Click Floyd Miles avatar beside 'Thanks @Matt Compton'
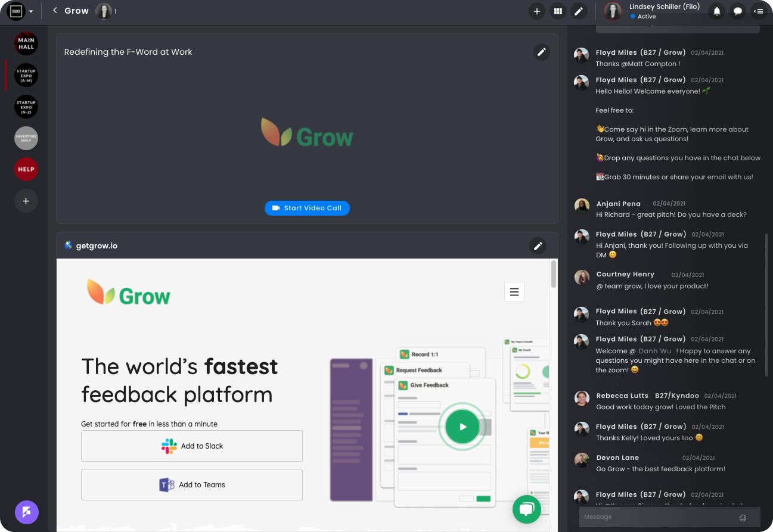The image size is (773, 532). click(x=582, y=55)
